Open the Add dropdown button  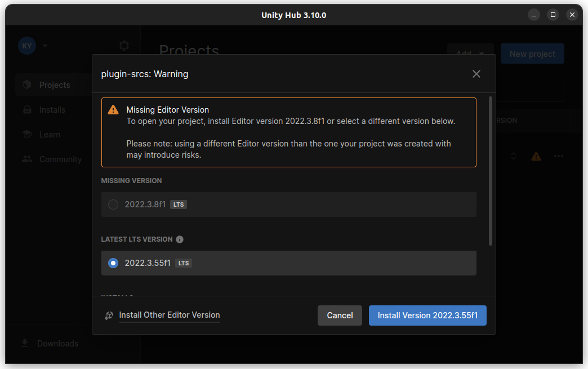coord(470,54)
